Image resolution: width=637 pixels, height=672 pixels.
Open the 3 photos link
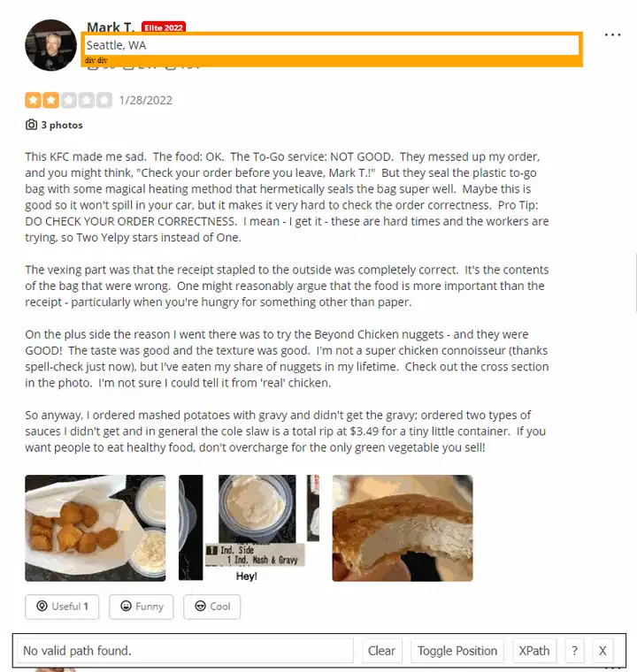coord(62,125)
